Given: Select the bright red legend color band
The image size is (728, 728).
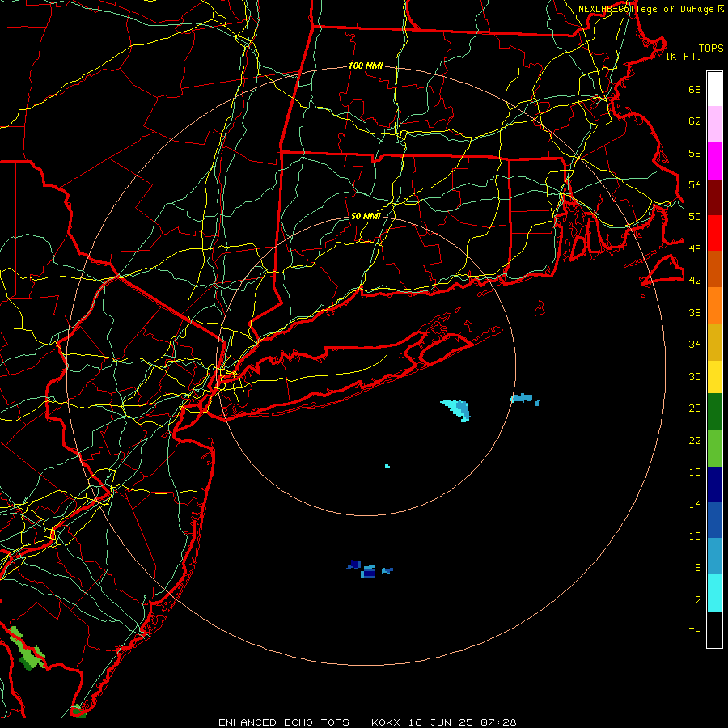Looking at the screenshot, I should [714, 233].
